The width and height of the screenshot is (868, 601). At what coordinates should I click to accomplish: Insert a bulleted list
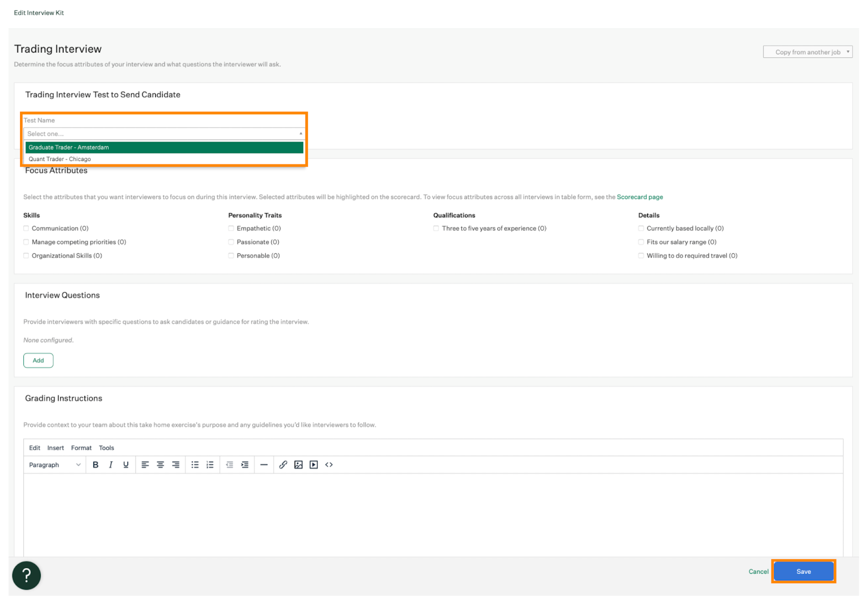(195, 465)
